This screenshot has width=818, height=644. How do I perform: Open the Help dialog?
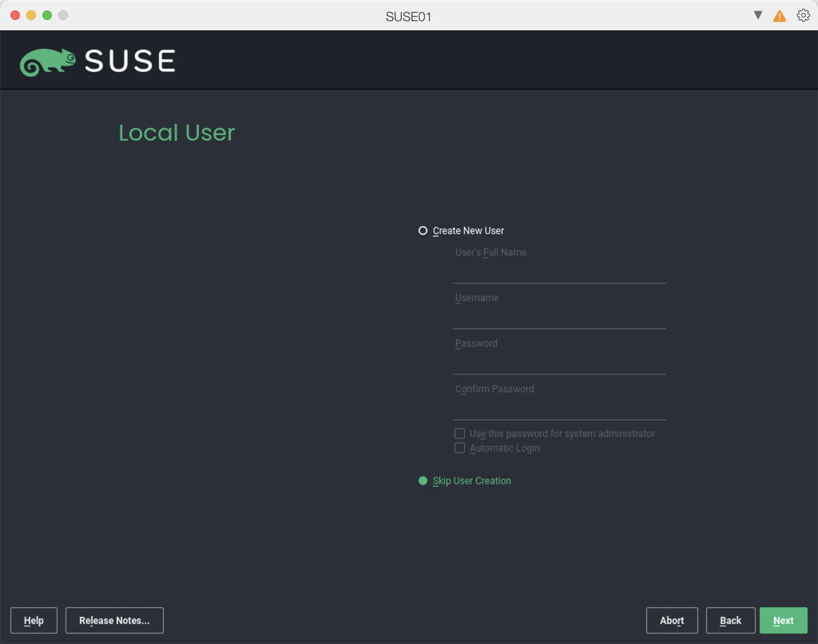34,620
